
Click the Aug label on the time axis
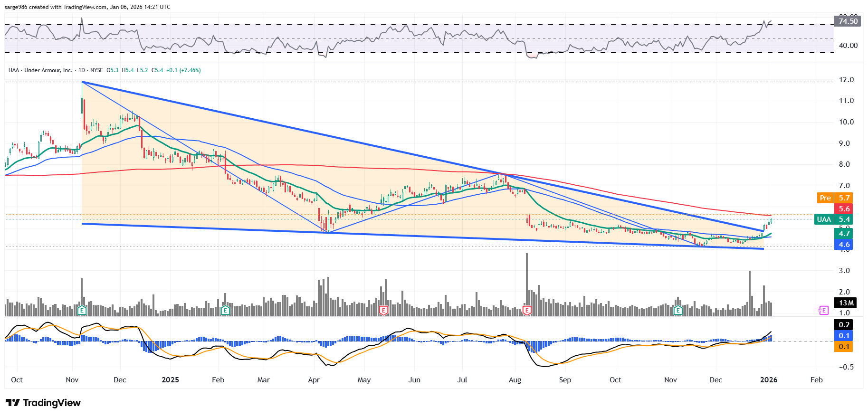(x=515, y=380)
